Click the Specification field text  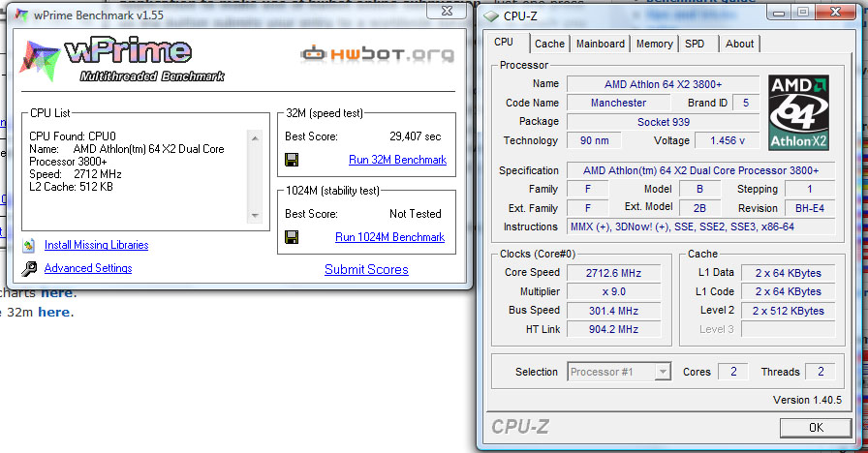click(700, 171)
